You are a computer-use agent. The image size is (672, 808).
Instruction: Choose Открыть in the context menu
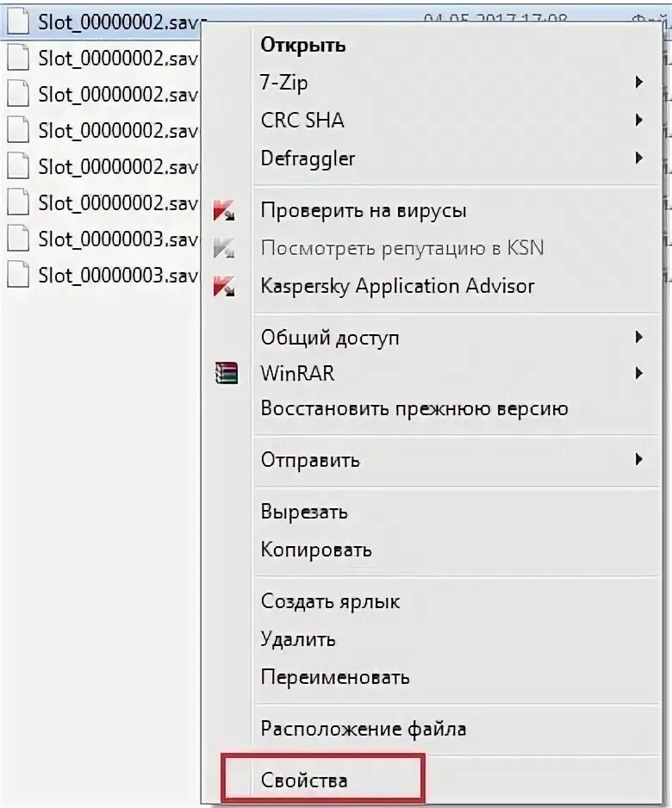303,45
